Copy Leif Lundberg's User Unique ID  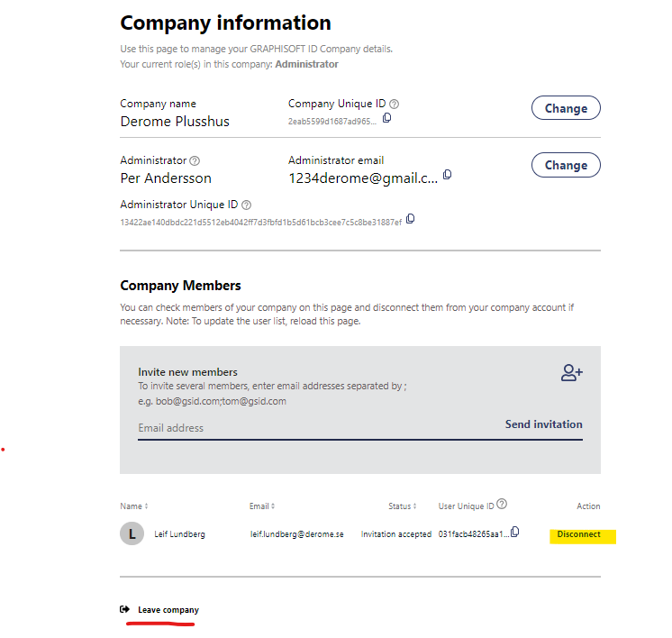click(514, 532)
